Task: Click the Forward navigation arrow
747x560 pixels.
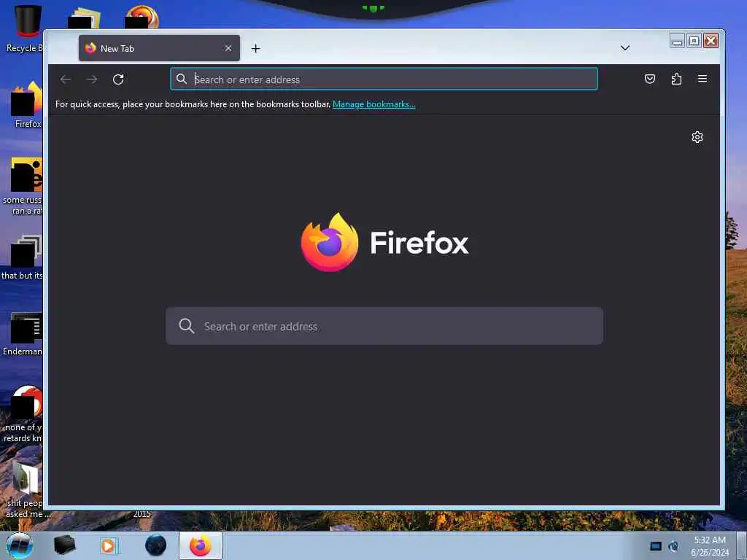Action: (92, 79)
